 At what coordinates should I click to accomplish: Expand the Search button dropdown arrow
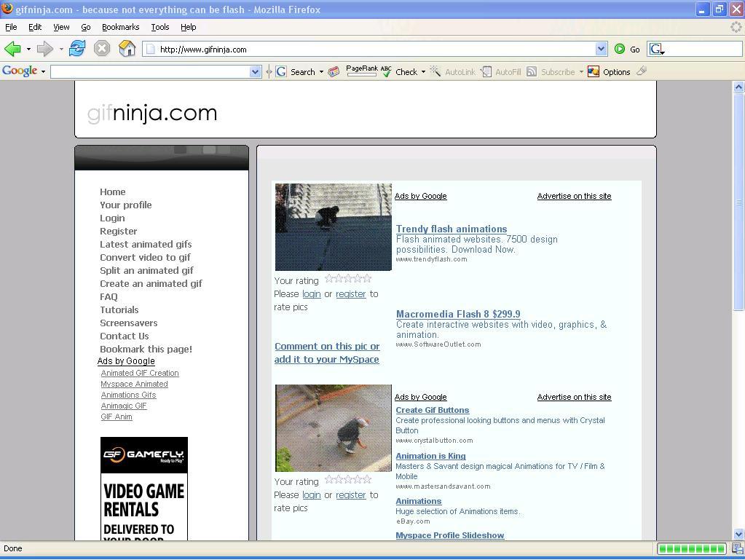[x=321, y=71]
